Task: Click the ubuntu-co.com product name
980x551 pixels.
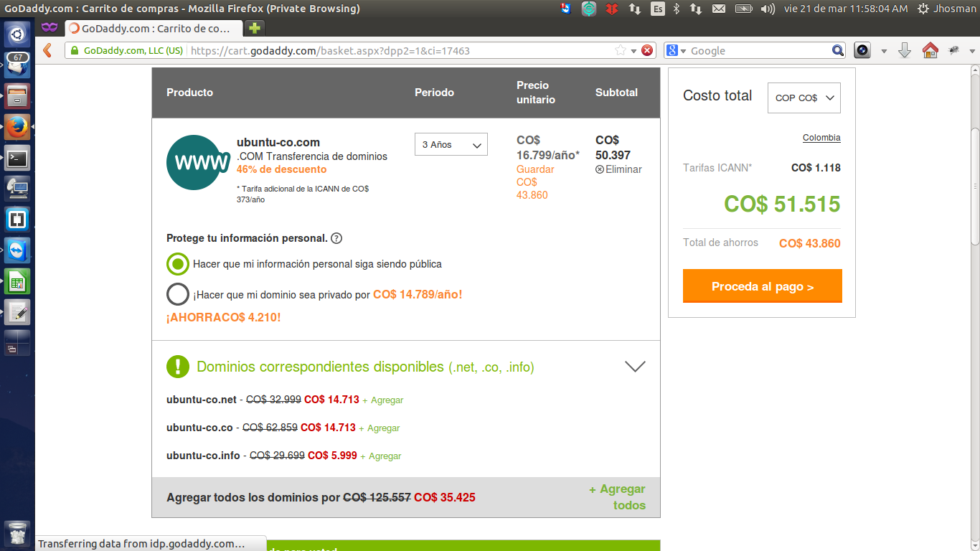Action: (x=278, y=142)
